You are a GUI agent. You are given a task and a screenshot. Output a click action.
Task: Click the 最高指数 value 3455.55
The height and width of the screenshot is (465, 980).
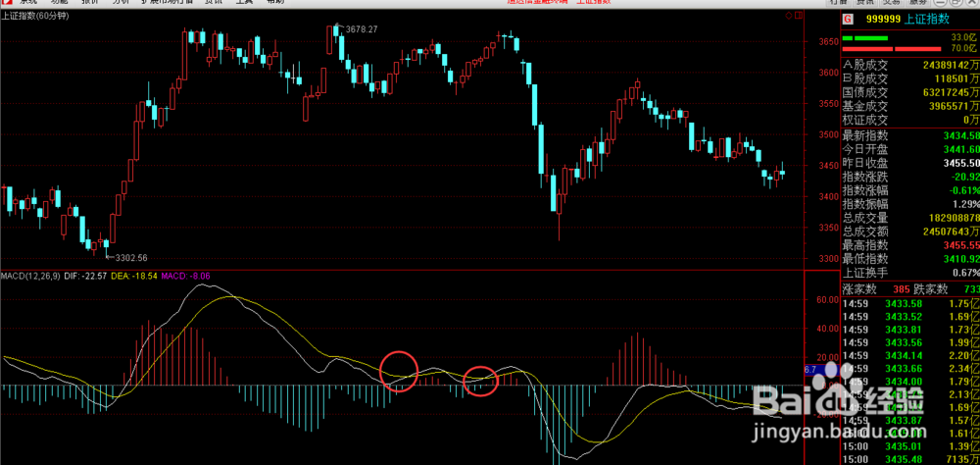tap(963, 245)
